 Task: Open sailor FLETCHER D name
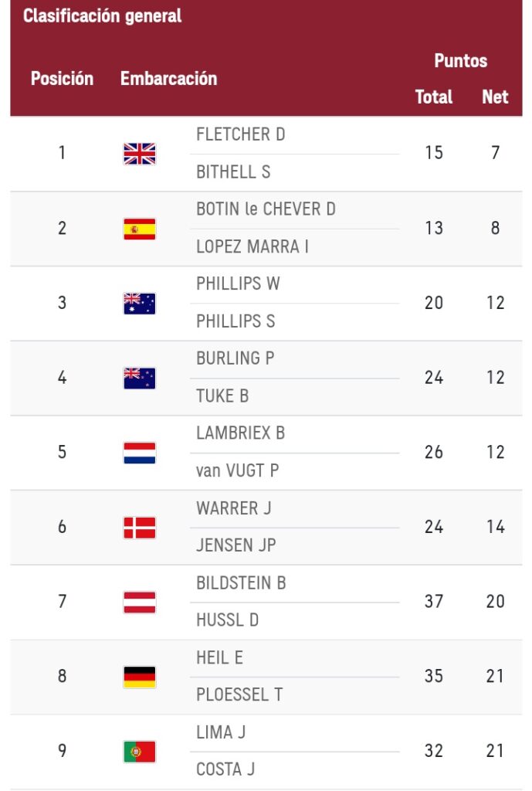click(x=240, y=134)
